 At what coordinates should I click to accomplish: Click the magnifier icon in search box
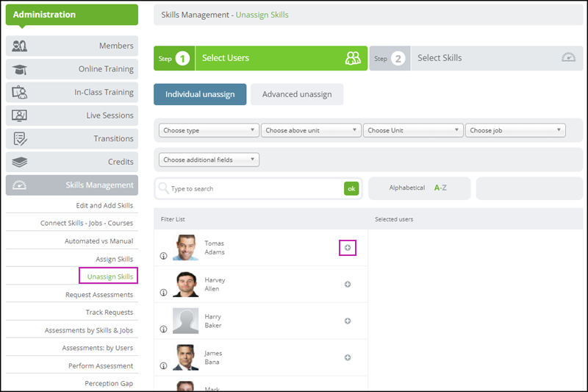point(163,188)
